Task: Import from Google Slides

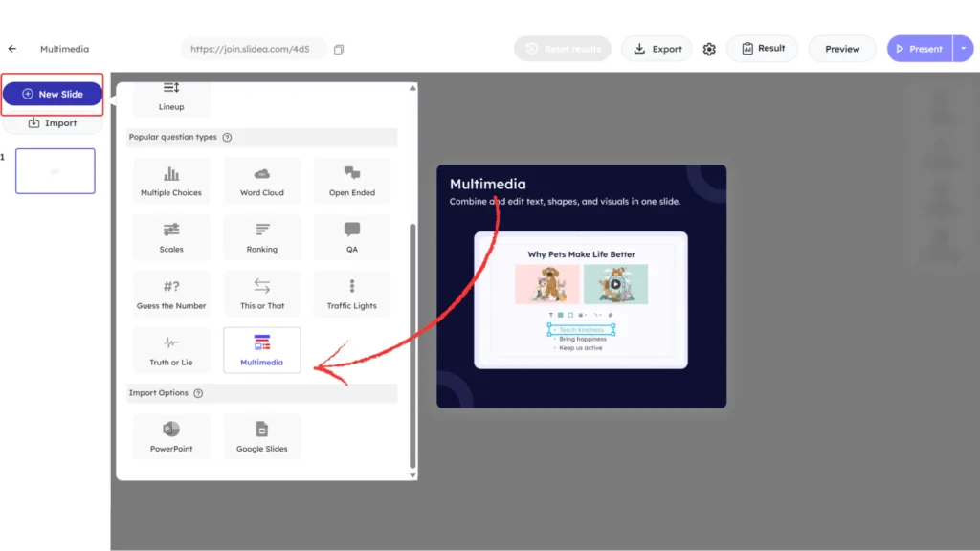Action: 261,435
